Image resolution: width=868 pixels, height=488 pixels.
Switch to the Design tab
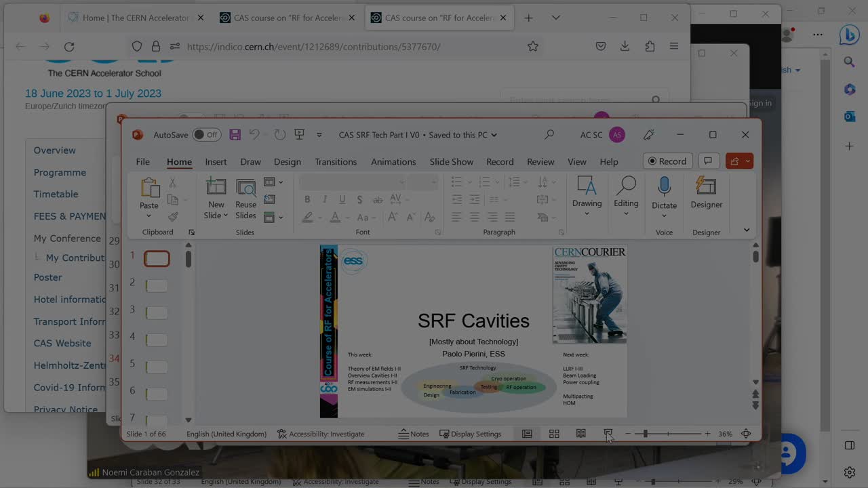(288, 162)
